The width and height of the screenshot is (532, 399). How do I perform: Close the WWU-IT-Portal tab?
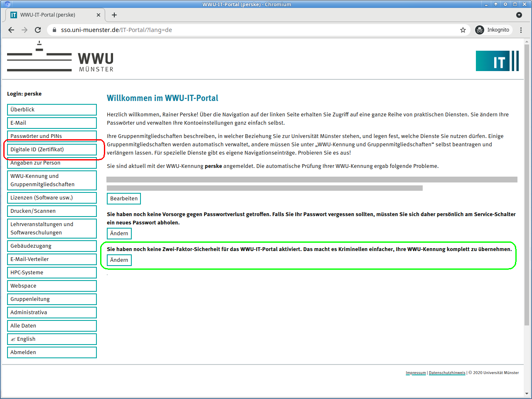click(x=99, y=15)
